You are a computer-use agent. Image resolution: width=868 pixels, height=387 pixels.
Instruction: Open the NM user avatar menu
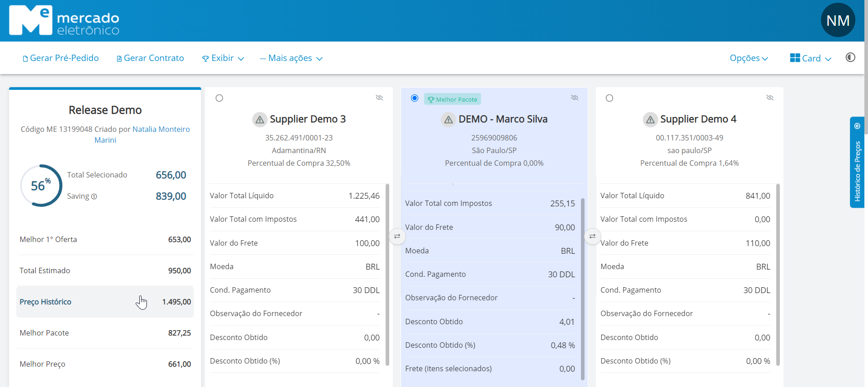[838, 20]
